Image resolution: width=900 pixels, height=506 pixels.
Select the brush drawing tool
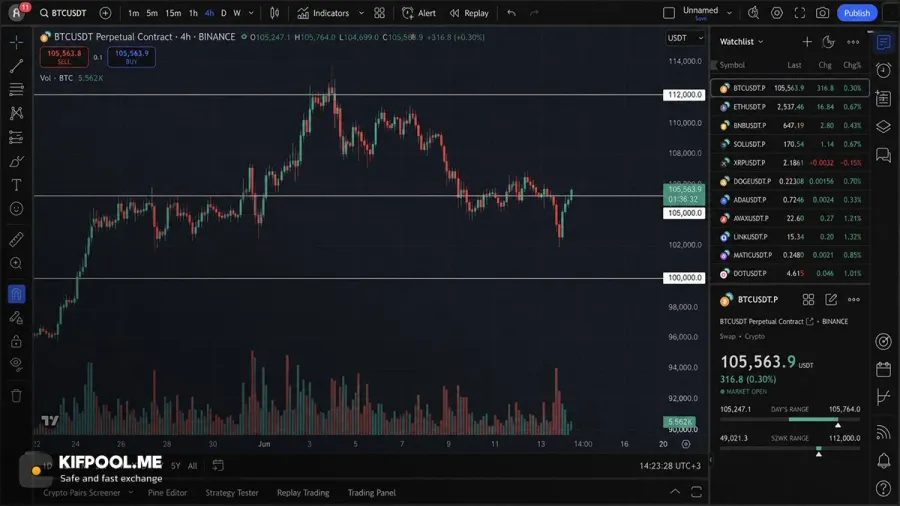(x=16, y=161)
